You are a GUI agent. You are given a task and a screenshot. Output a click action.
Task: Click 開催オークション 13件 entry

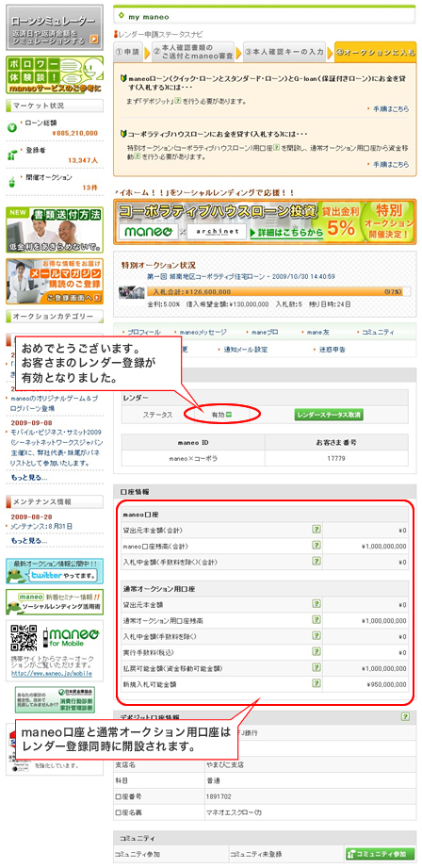(55, 182)
